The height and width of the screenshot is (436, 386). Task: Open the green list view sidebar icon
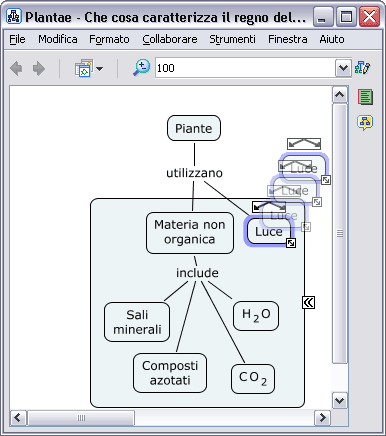(365, 97)
